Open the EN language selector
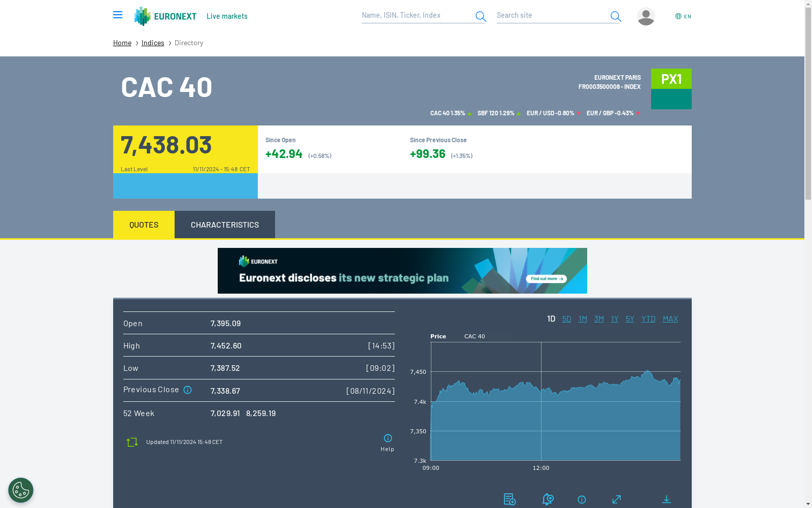This screenshot has height=508, width=812. tap(683, 16)
